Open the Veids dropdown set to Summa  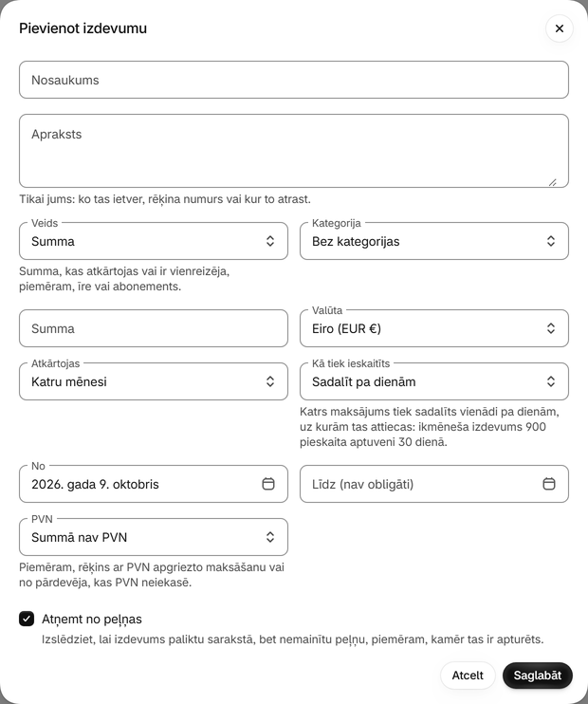(x=154, y=241)
